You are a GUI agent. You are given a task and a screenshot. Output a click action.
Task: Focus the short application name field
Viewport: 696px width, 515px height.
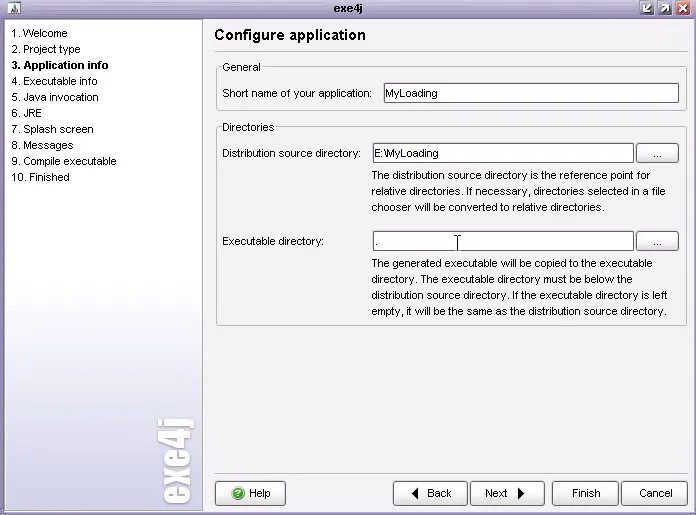531,93
